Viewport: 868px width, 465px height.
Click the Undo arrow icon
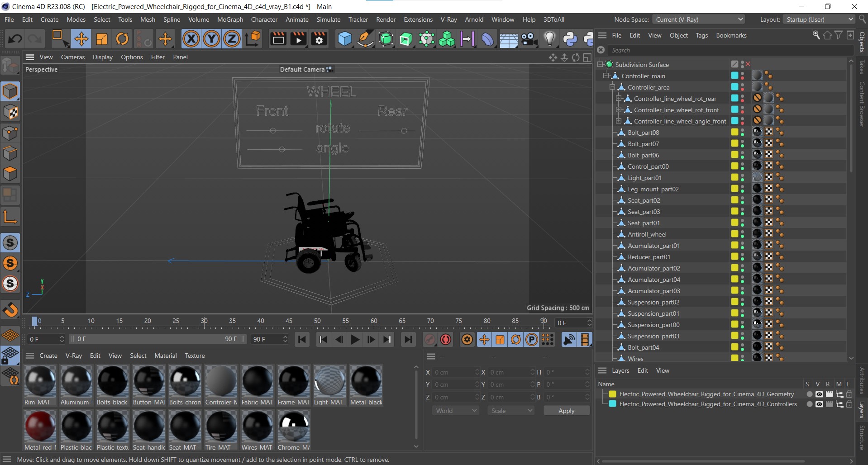click(x=15, y=39)
